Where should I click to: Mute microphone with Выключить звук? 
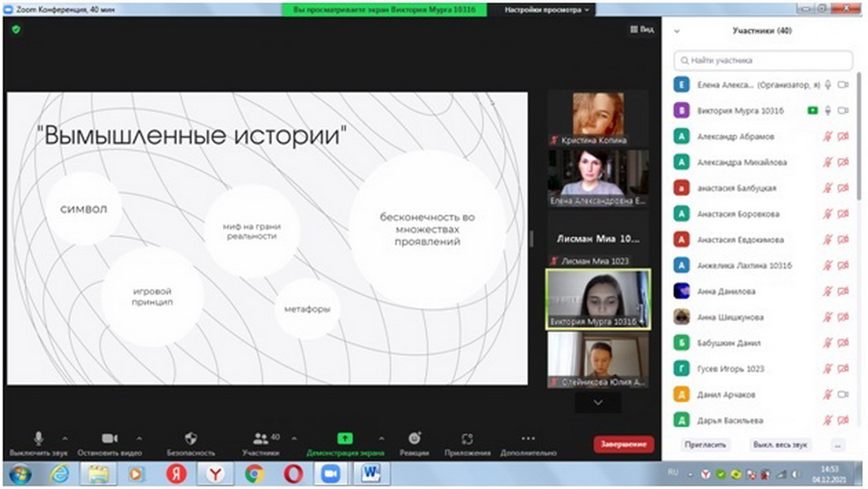pos(39,444)
